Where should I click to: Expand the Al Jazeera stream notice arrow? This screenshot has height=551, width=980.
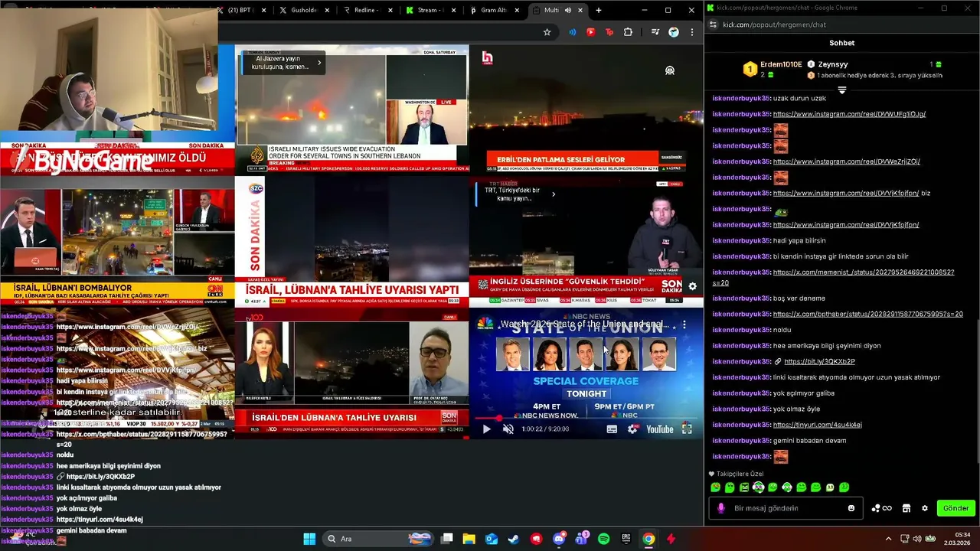319,63
